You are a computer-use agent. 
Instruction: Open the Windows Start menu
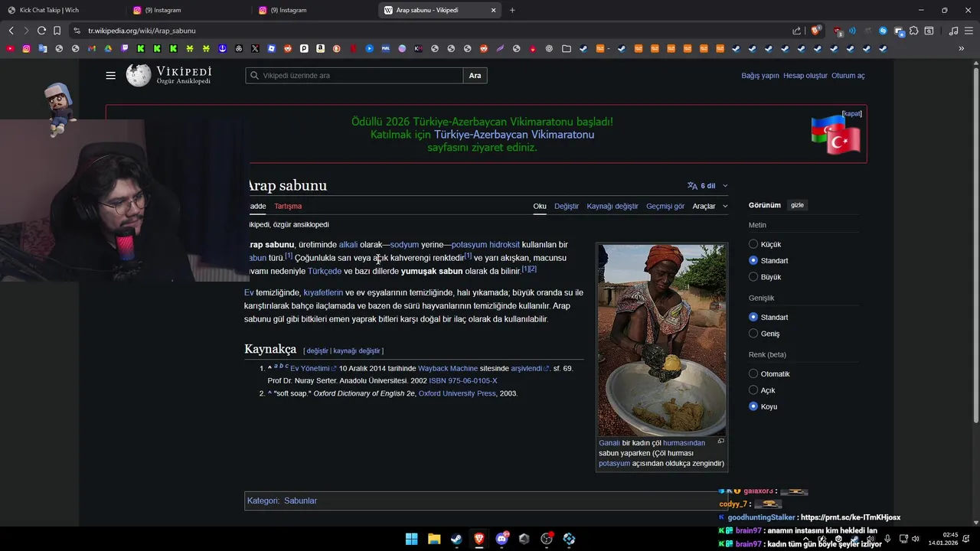(411, 539)
